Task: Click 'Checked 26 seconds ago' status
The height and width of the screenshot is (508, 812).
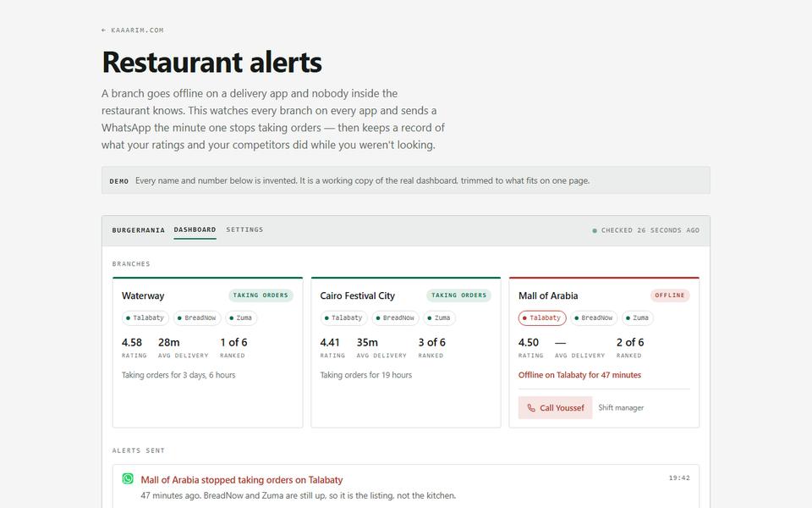Action: [645, 230]
